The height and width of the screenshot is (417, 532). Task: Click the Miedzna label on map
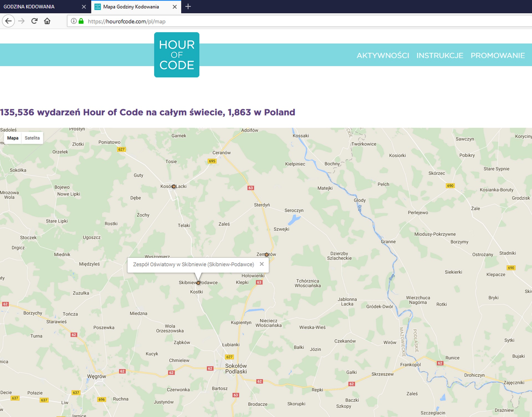[x=139, y=313]
